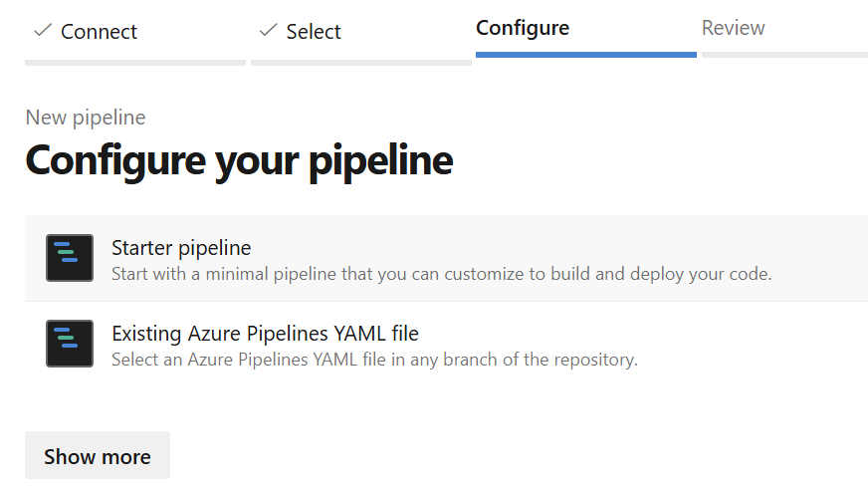Image resolution: width=868 pixels, height=493 pixels.
Task: Open the Configure step tab
Action: pos(523,28)
